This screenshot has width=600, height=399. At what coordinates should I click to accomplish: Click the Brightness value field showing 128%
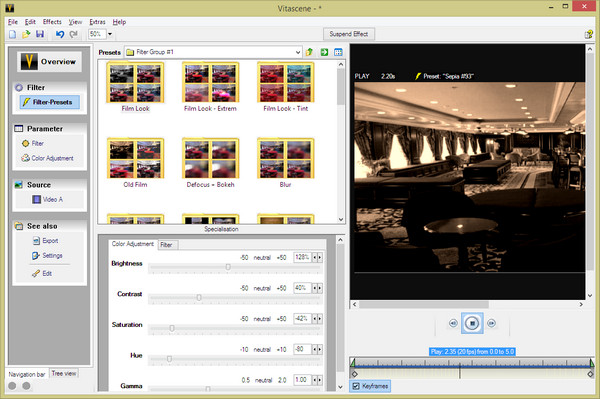[302, 257]
